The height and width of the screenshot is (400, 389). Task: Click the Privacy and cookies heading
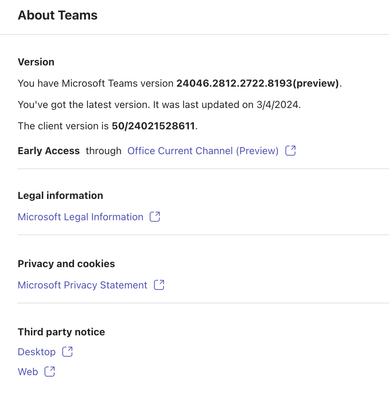click(66, 264)
